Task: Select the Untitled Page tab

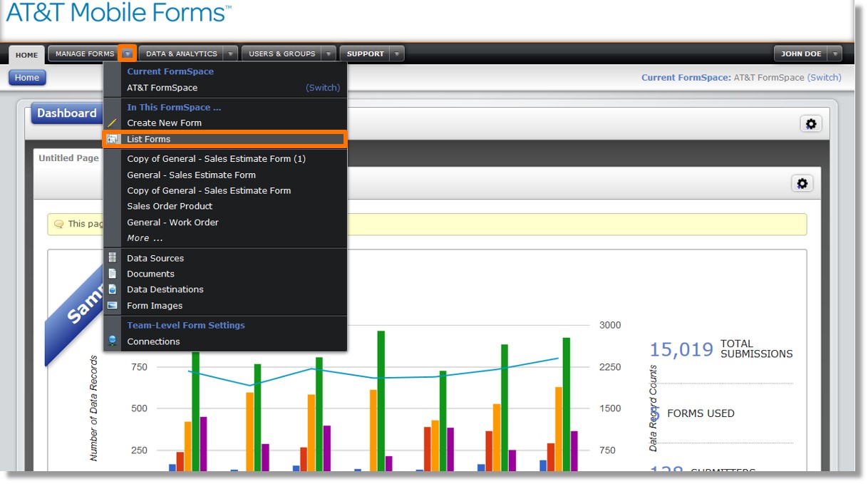Action: coord(68,158)
